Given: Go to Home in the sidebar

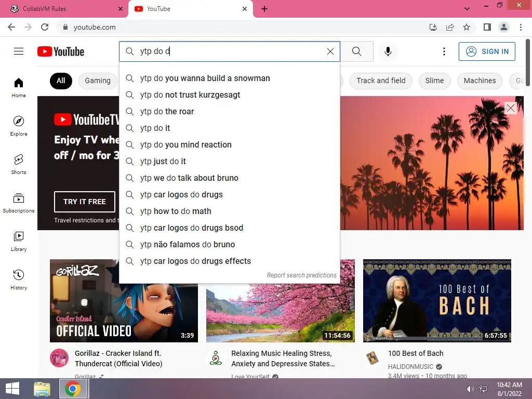Looking at the screenshot, I should (x=19, y=87).
